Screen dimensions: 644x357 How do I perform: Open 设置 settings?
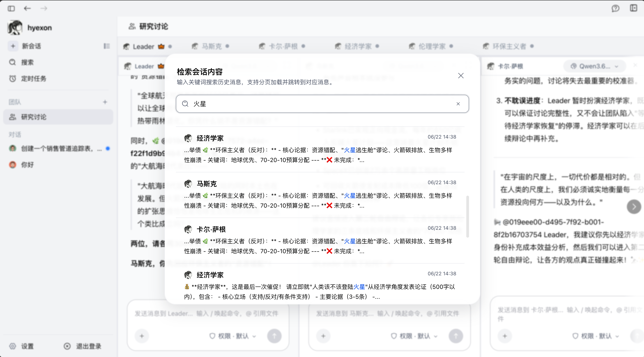21,346
